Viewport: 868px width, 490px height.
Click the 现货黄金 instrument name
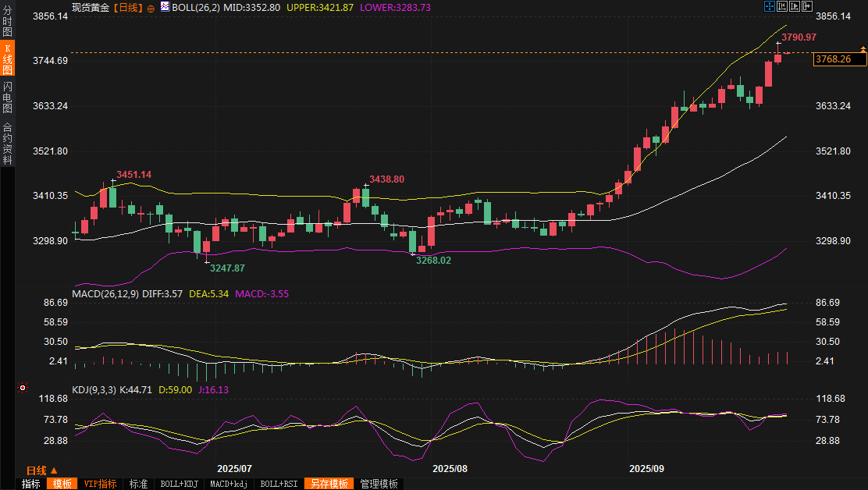click(91, 8)
